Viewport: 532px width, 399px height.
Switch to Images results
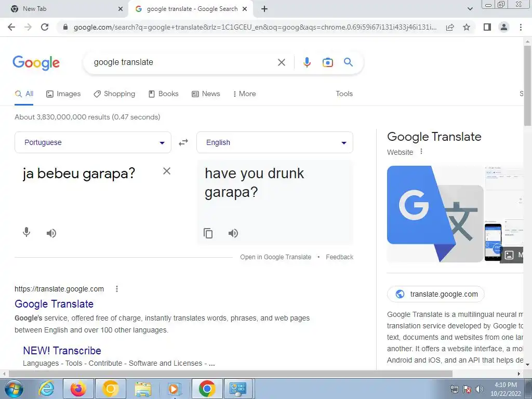click(63, 94)
